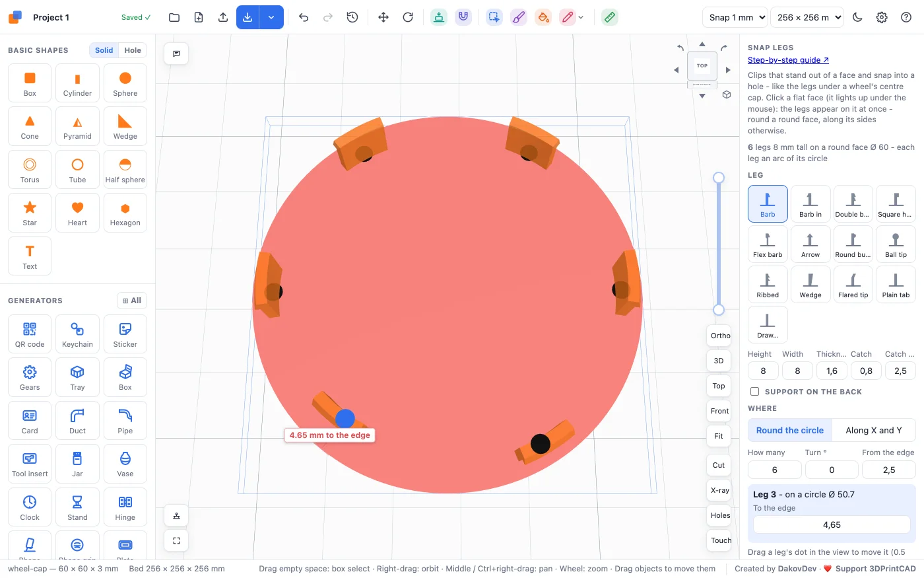Open the Snap 1 mm dropdown
924x578 pixels.
(735, 17)
